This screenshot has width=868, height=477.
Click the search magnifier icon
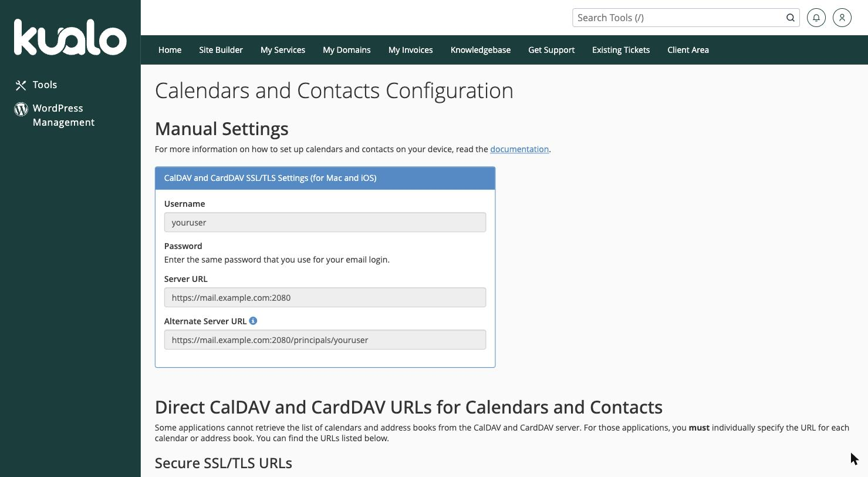[791, 18]
